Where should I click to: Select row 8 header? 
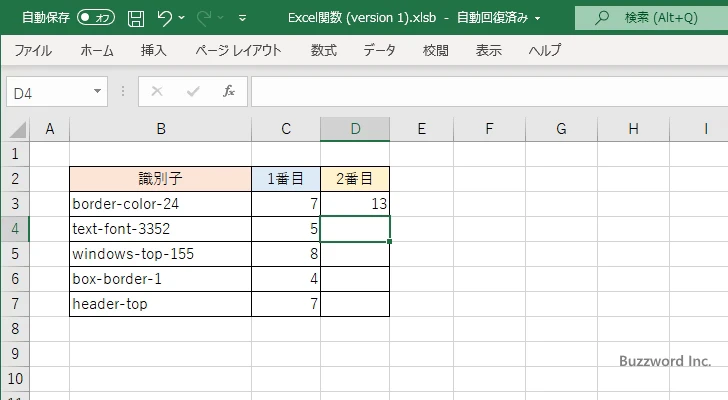tap(15, 329)
